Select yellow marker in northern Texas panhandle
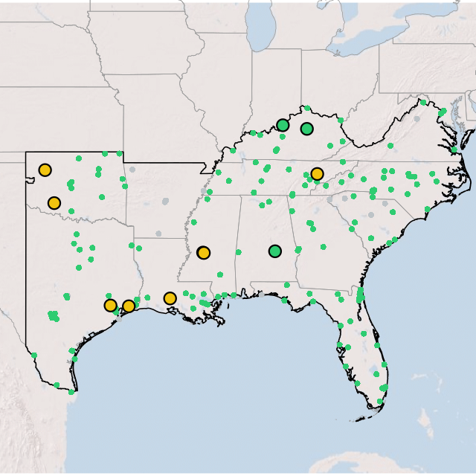476x476 pixels. 45,170
